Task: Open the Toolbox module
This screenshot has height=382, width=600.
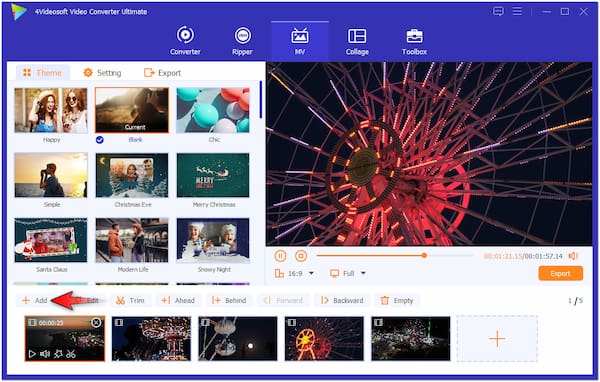Action: pyautogui.click(x=414, y=41)
